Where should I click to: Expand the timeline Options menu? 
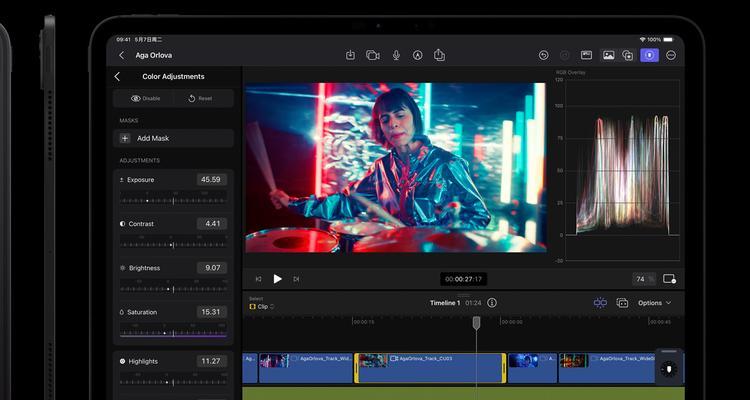point(655,303)
